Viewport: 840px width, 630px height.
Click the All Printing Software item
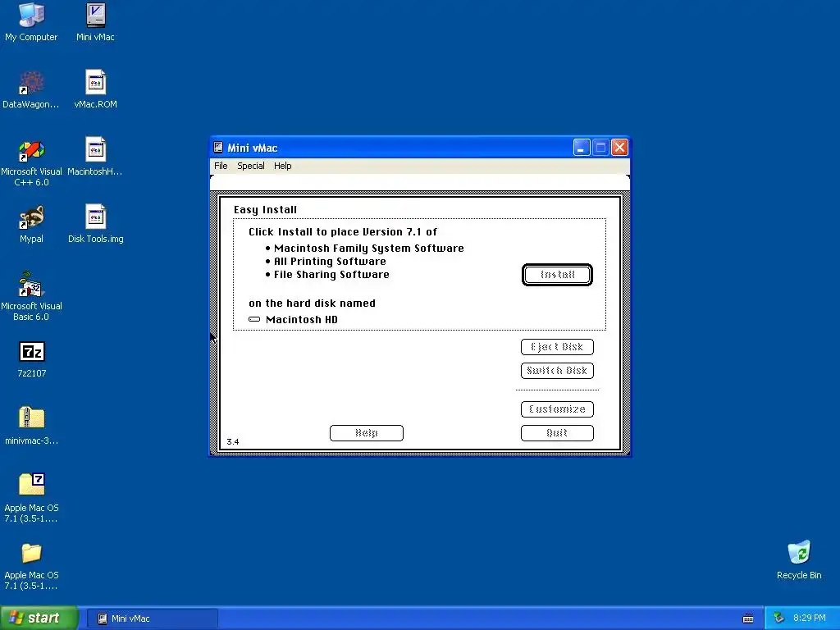(330, 262)
